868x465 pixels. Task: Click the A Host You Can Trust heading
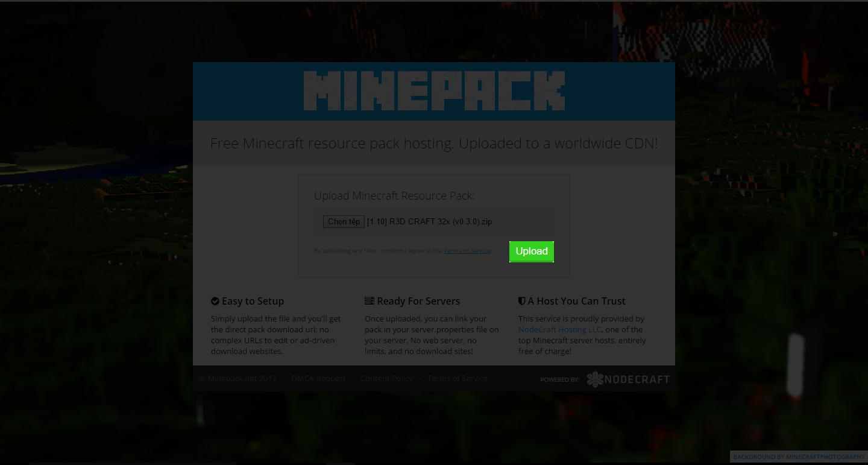click(577, 301)
